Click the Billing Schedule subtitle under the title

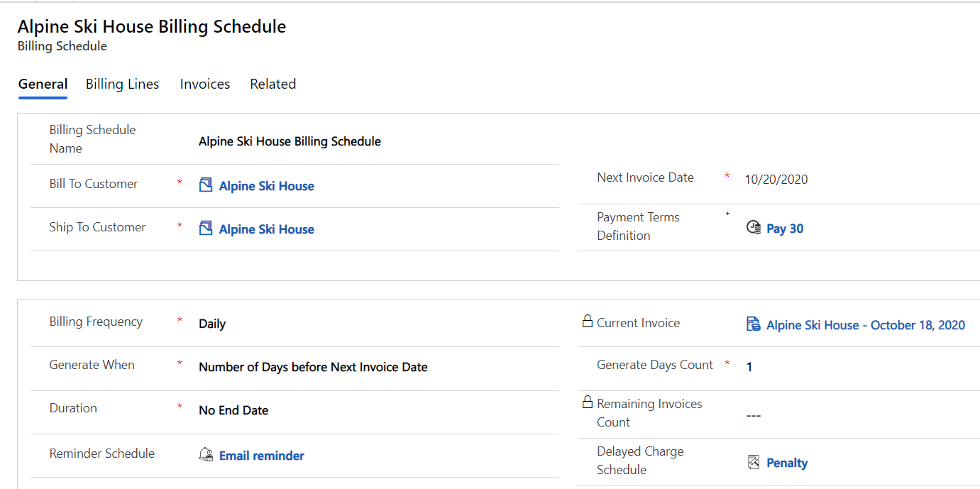[x=62, y=46]
